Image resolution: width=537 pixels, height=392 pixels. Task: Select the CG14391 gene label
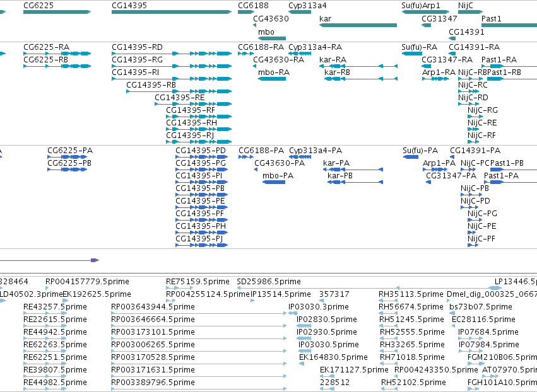tap(466, 32)
